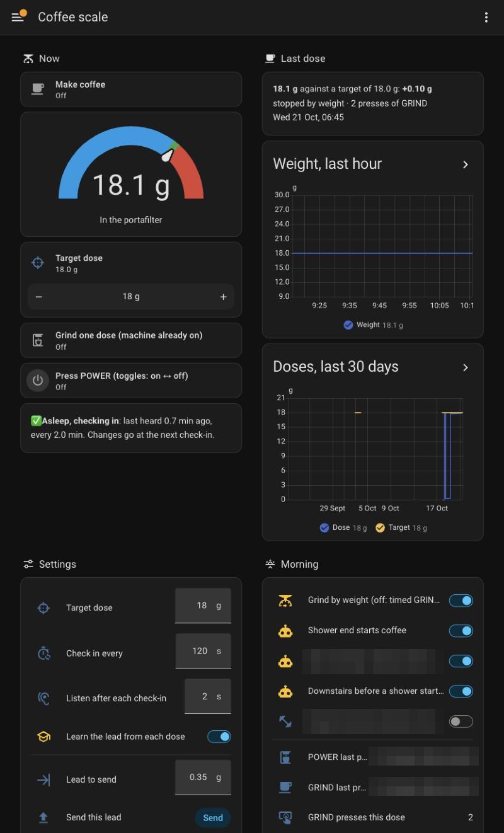
Task: Click the Listen after each check-in ear icon
Action: click(43, 698)
